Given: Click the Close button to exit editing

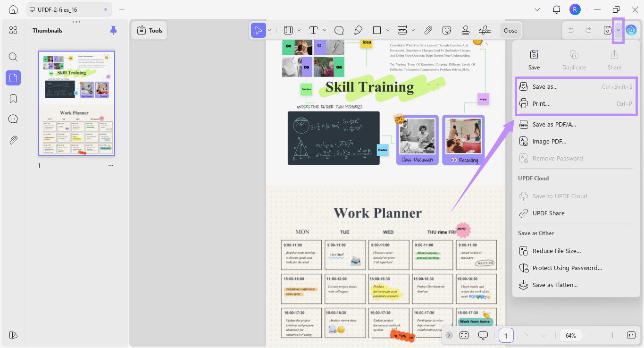Looking at the screenshot, I should [510, 30].
